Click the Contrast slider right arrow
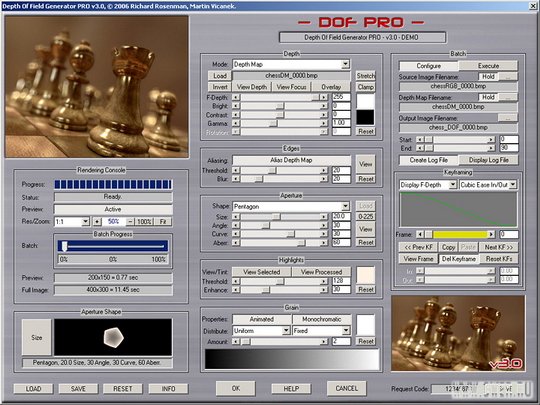Screen dimensions: 540x405 click(x=323, y=115)
